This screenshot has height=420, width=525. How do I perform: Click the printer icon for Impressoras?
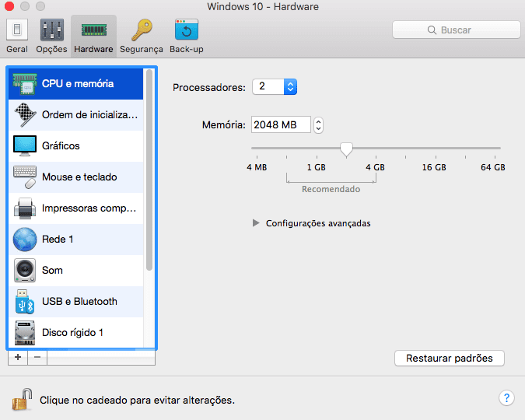click(x=25, y=208)
